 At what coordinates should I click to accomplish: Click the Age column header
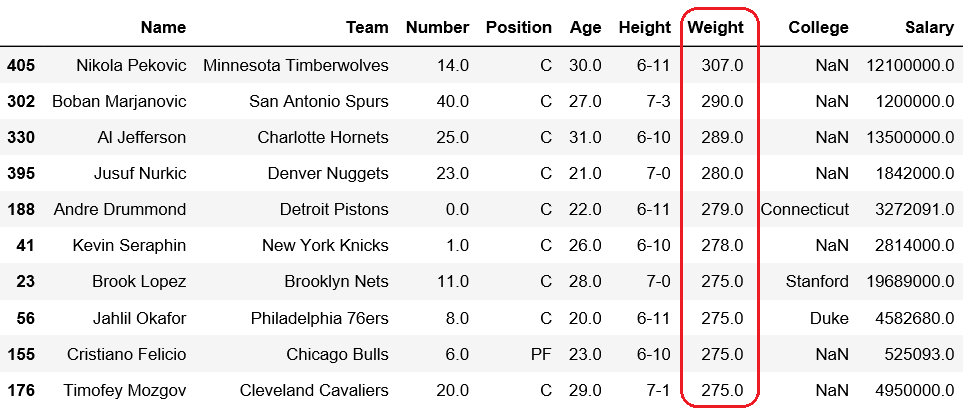pyautogui.click(x=586, y=27)
